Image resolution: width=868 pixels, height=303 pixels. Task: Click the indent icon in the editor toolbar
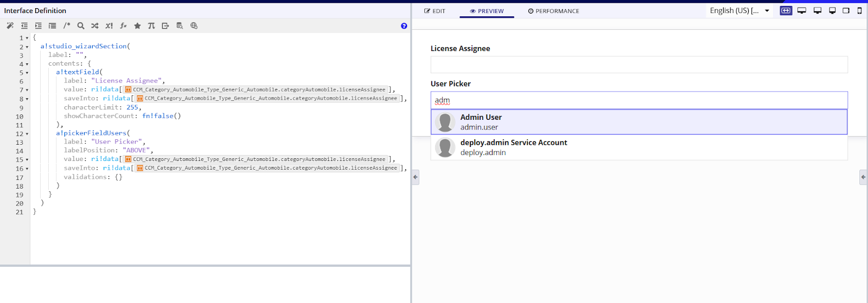(38, 25)
